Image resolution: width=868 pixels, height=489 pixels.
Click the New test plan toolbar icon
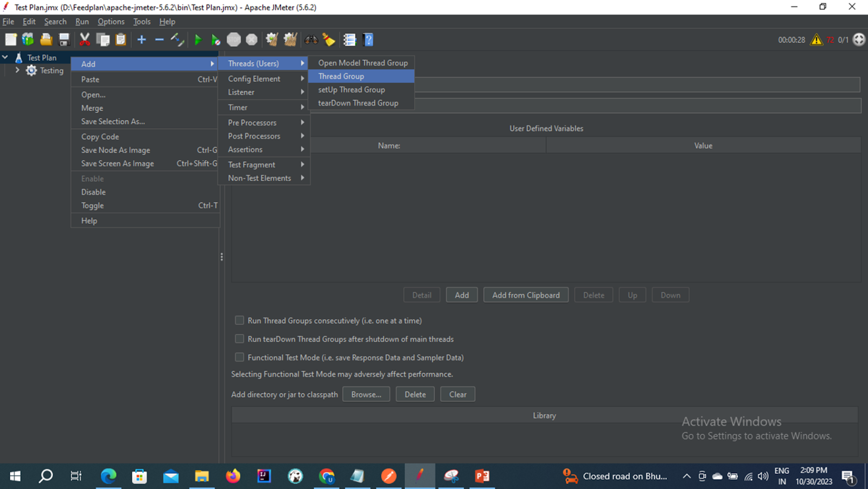pyautogui.click(x=11, y=40)
